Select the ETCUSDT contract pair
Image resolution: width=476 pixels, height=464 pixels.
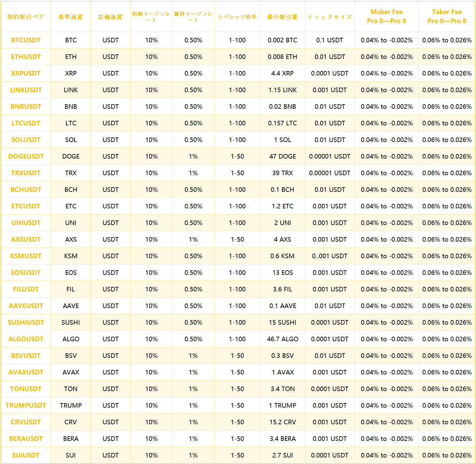(x=26, y=206)
